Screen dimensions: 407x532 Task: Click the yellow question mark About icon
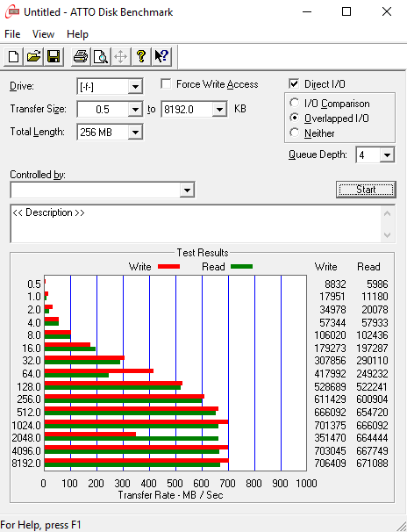(x=141, y=56)
